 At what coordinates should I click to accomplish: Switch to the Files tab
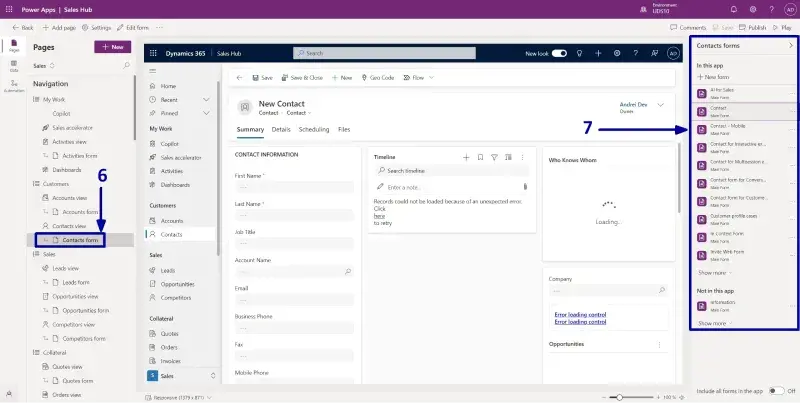(x=344, y=130)
